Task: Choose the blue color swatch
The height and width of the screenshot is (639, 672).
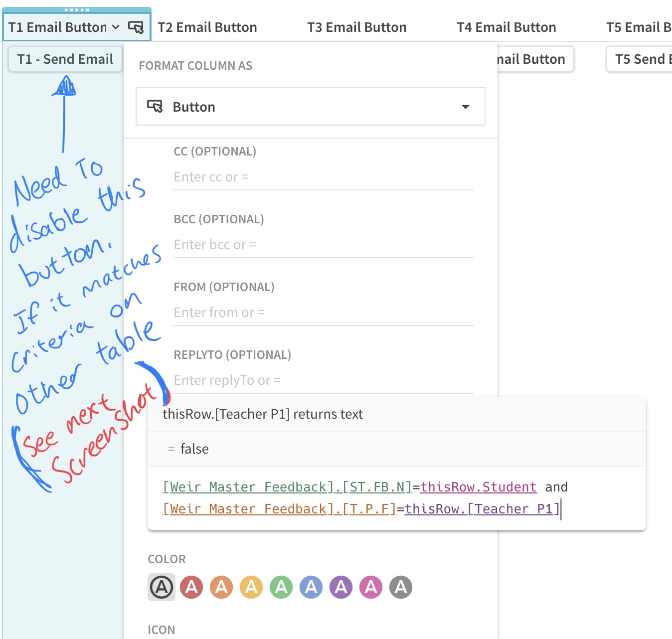Action: click(311, 587)
